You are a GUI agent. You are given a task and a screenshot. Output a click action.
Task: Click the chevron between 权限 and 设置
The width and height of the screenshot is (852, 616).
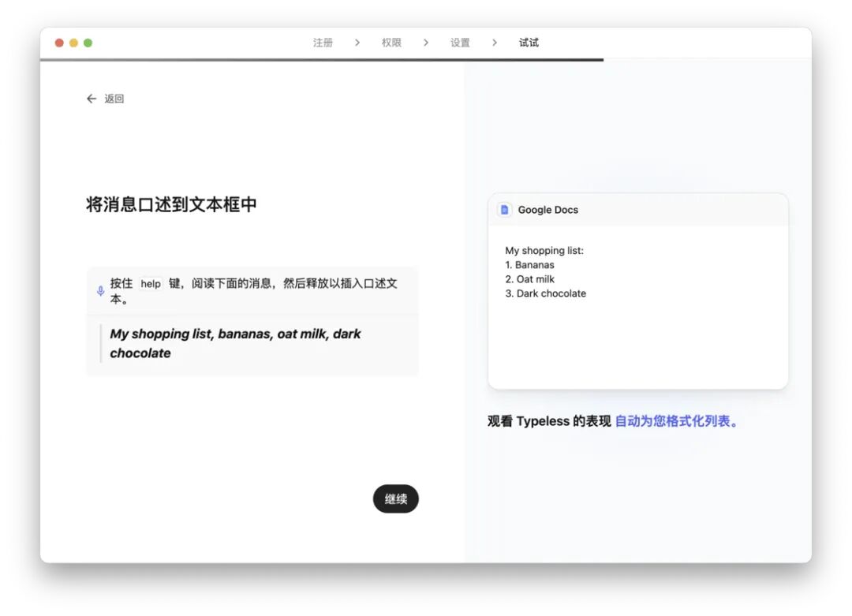[425, 43]
